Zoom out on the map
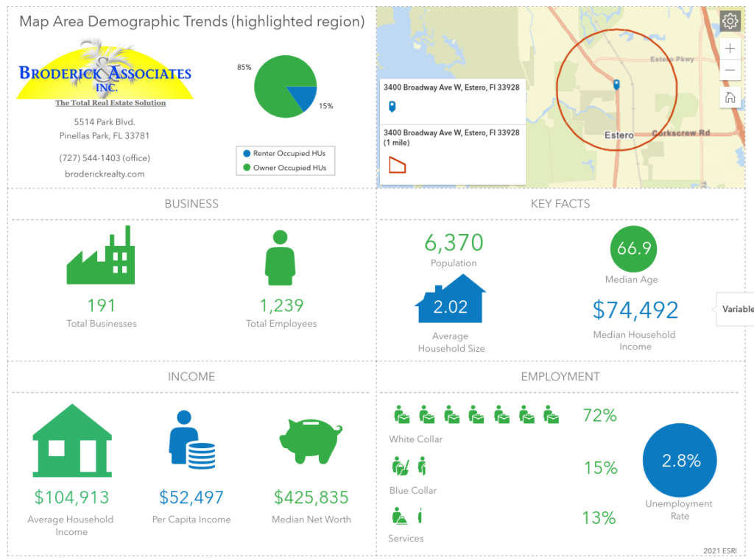The width and height of the screenshot is (754, 560). pyautogui.click(x=730, y=70)
